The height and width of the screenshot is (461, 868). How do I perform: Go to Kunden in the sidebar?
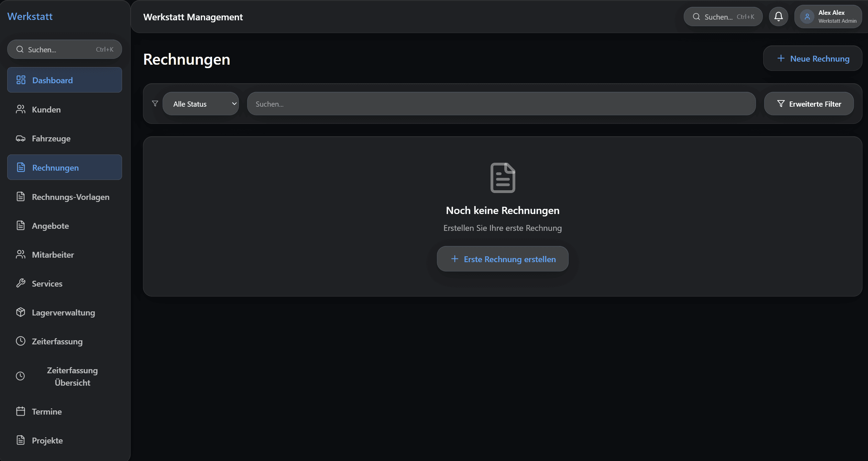point(46,109)
